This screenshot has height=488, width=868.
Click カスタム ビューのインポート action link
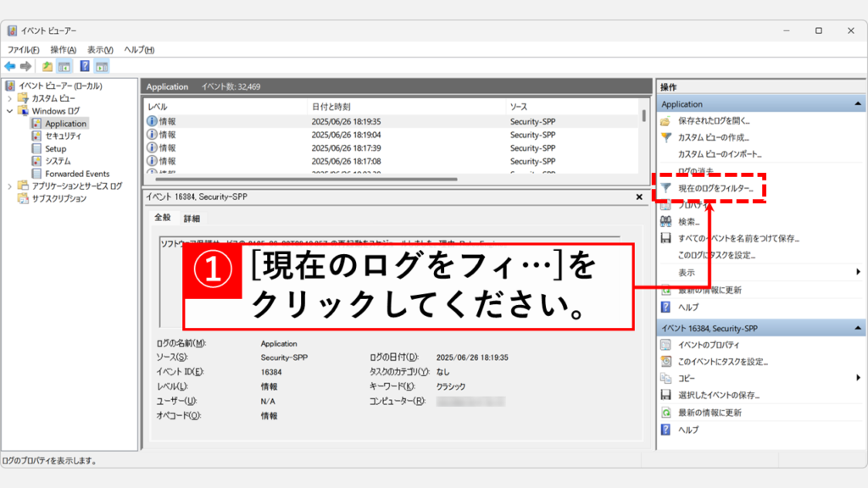719,154
